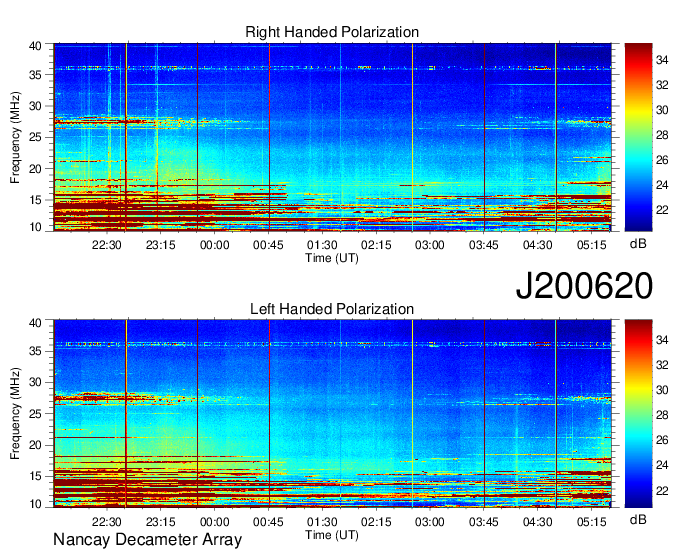The width and height of the screenshot is (680, 552).
Task: Click '22:30' tick under Right Handed plot
Action: point(107,245)
